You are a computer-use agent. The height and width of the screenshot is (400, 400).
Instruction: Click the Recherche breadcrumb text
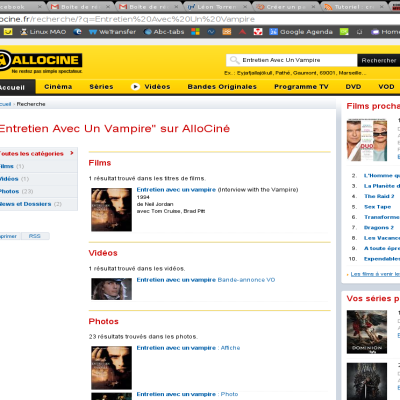pyautogui.click(x=31, y=104)
